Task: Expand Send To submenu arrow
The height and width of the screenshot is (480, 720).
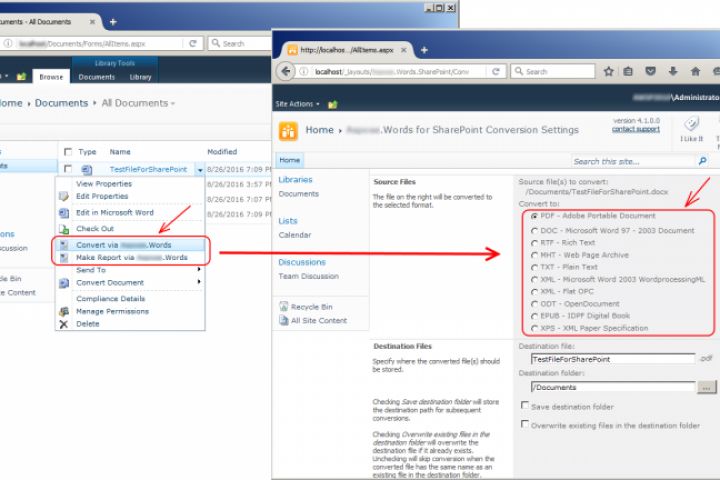Action: 199,269
